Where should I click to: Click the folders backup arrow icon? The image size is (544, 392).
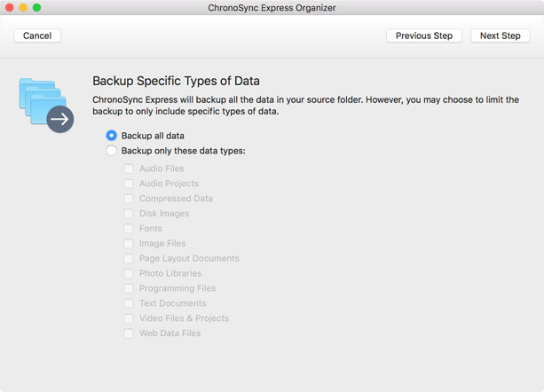pos(46,106)
